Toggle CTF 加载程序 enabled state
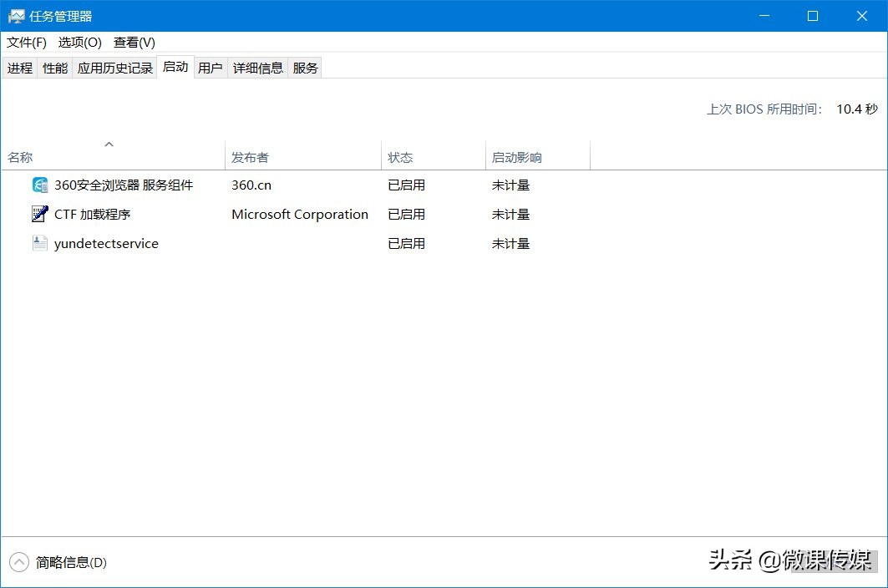 click(406, 214)
